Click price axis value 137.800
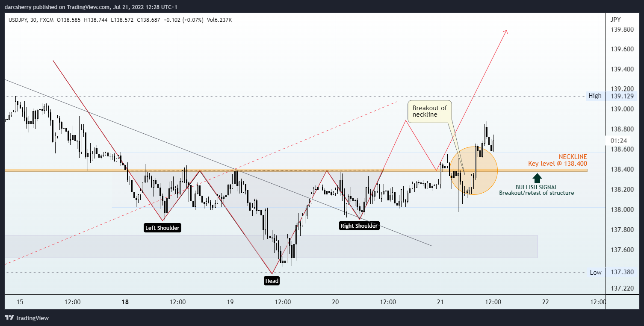Viewport: 644px width, 326px height. 622,229
